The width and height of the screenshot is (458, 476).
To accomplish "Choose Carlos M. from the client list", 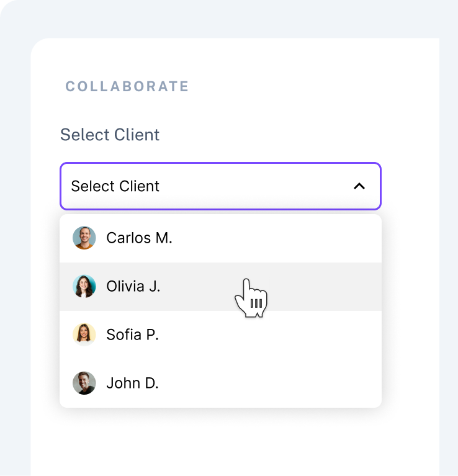I will click(139, 238).
